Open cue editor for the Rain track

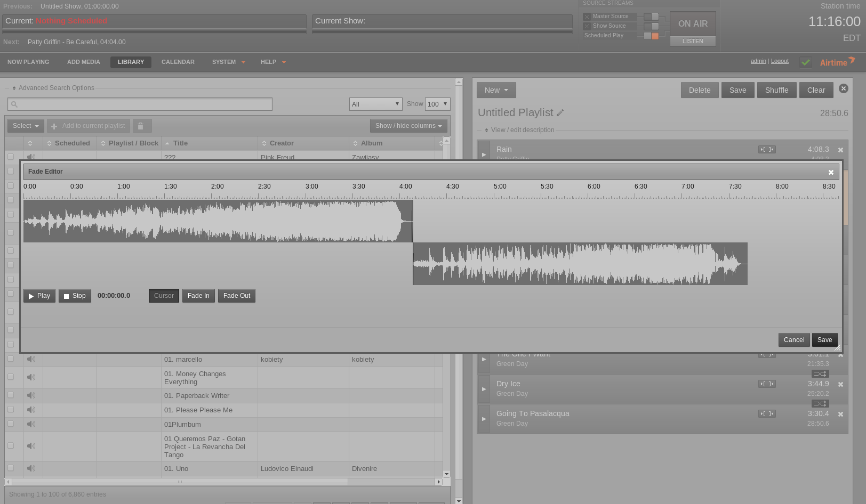(x=767, y=150)
